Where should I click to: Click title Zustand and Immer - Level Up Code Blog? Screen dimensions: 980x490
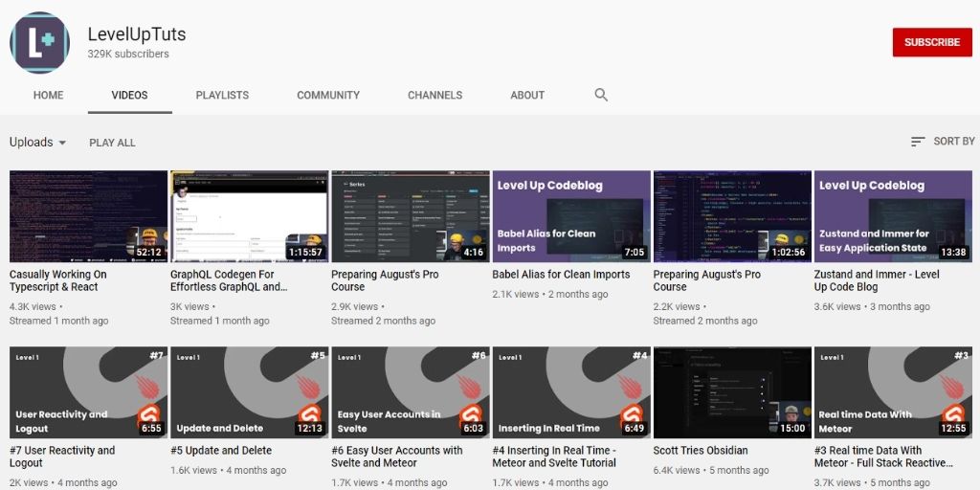(877, 280)
